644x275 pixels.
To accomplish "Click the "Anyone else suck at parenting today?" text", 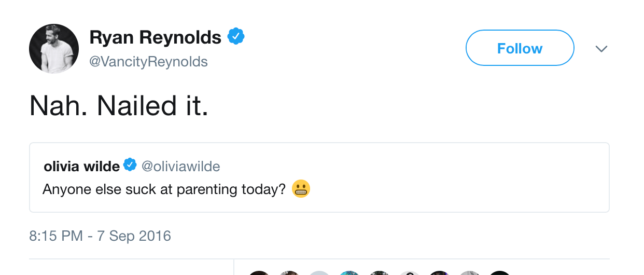I will pos(164,189).
